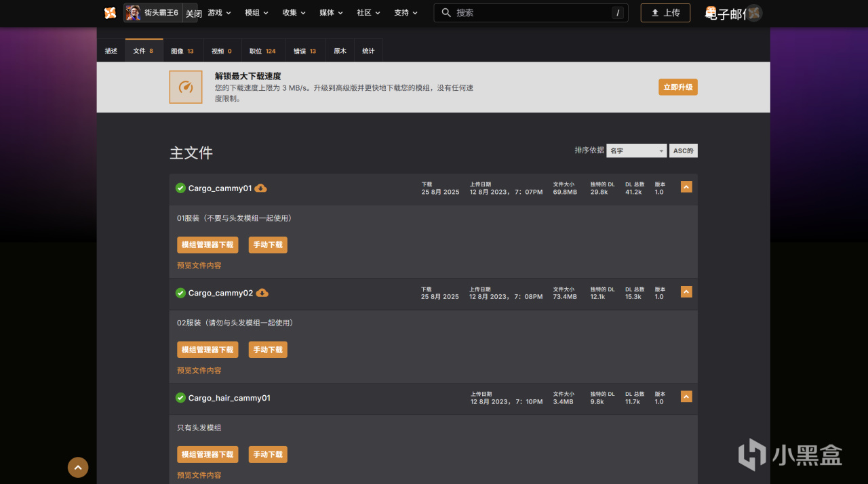
Task: Click the 3.4MB file size value
Action: [x=563, y=402]
